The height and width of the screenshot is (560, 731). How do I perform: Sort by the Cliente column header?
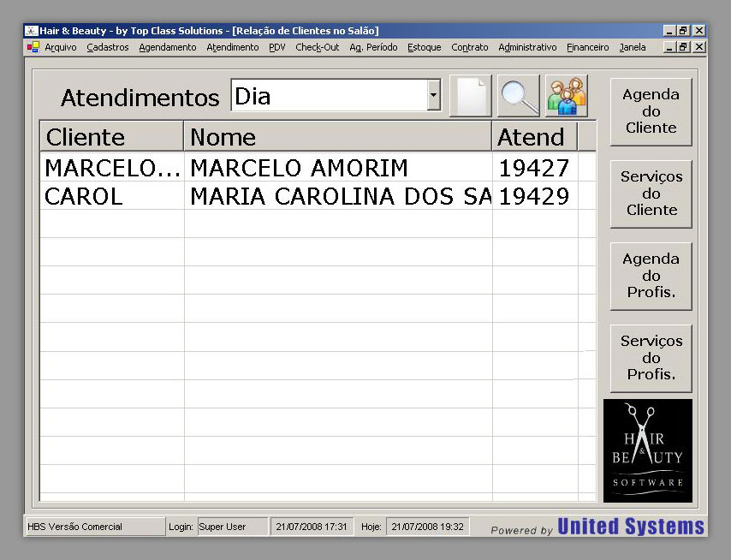(x=112, y=136)
